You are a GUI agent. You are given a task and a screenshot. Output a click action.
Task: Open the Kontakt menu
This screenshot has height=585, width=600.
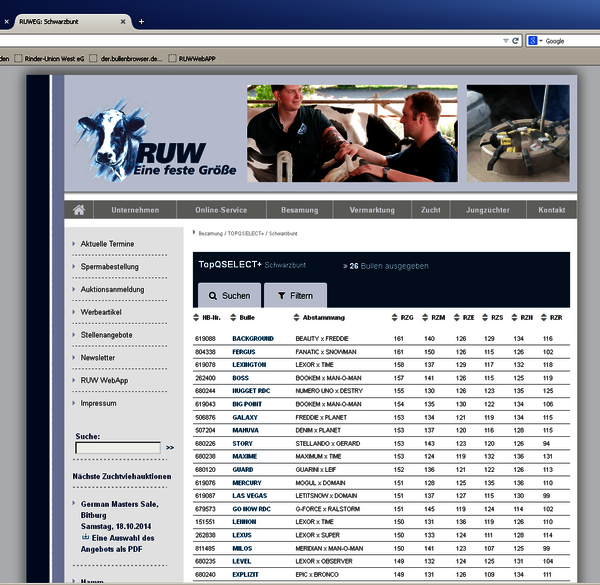click(551, 210)
